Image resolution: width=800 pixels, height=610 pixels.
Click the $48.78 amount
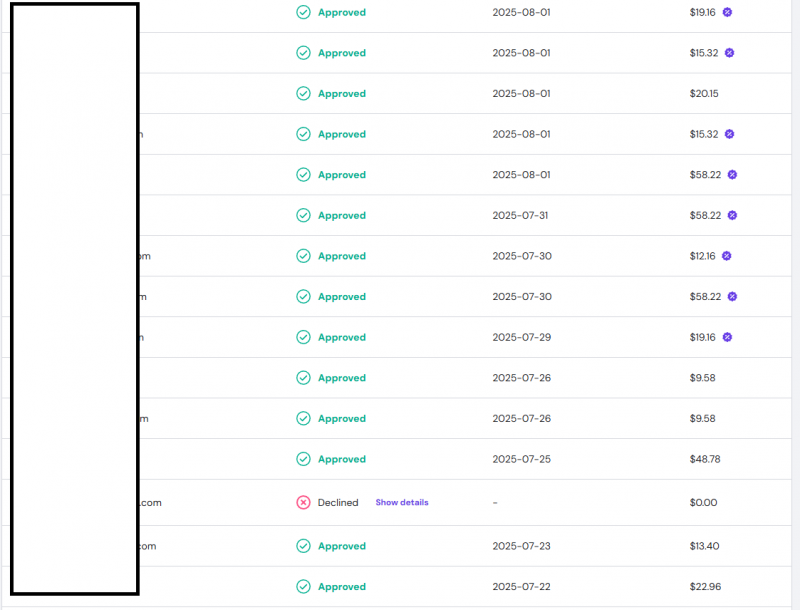[704, 459]
